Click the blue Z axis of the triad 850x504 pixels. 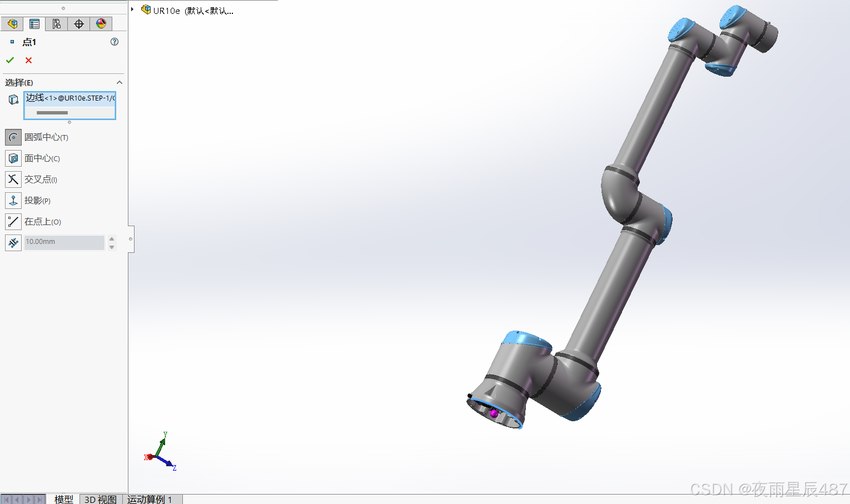[x=165, y=462]
